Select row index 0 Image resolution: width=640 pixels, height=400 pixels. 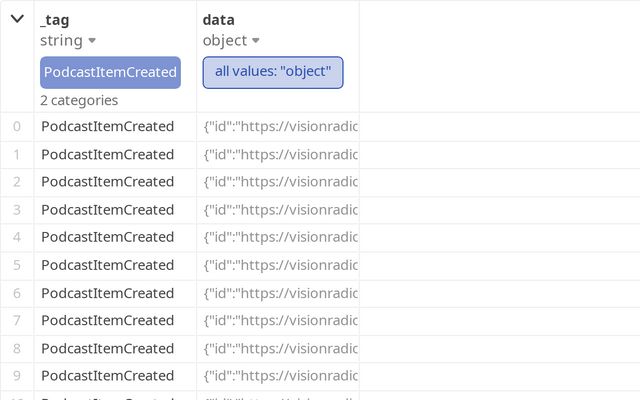[x=17, y=126]
